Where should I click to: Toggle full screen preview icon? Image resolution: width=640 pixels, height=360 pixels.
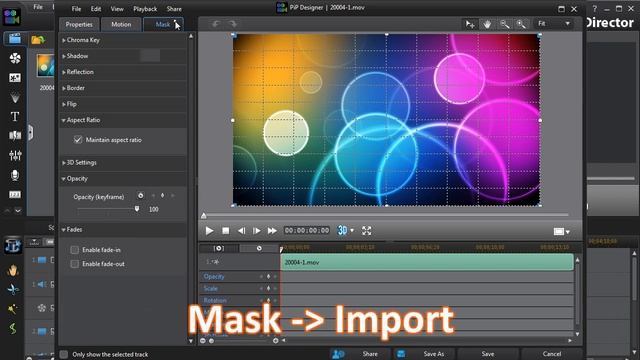click(367, 231)
